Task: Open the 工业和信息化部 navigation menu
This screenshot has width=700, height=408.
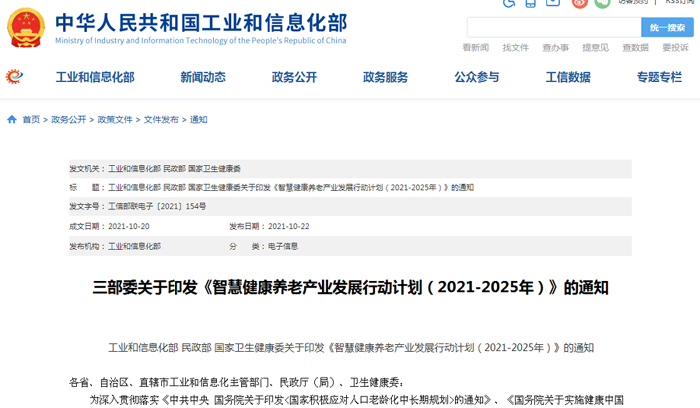Action: coord(95,77)
